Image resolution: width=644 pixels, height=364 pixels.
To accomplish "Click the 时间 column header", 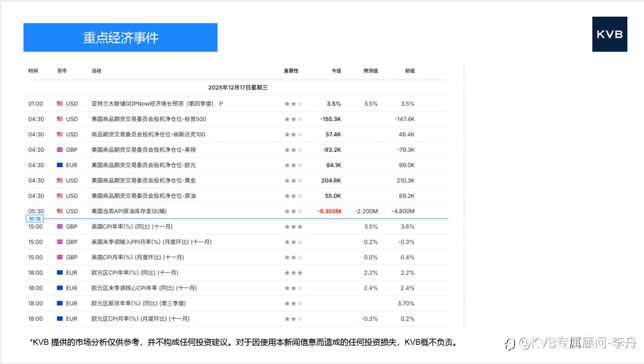I will coord(33,70).
